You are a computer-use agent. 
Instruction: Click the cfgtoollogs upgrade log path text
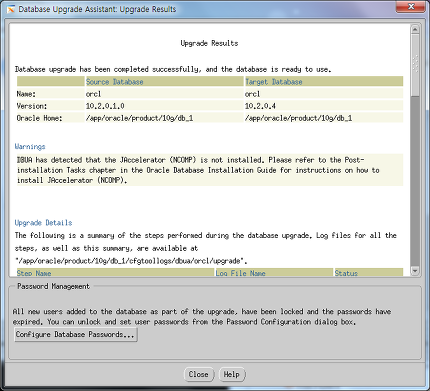[131, 261]
